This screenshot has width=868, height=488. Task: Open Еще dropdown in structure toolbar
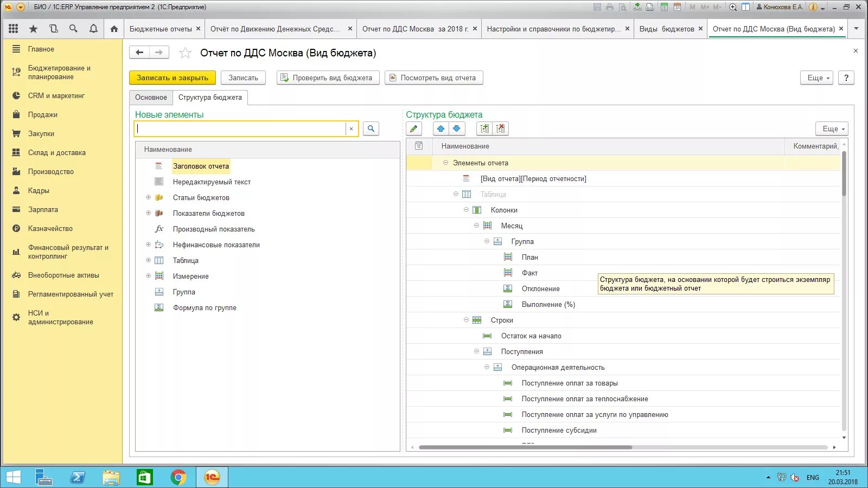pos(832,129)
